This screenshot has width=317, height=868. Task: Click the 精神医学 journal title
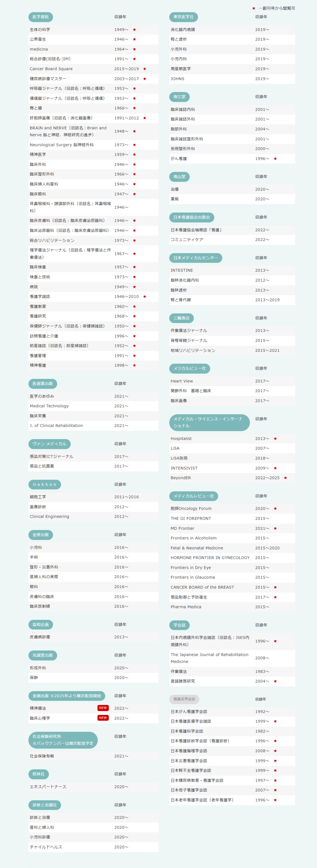point(38,154)
